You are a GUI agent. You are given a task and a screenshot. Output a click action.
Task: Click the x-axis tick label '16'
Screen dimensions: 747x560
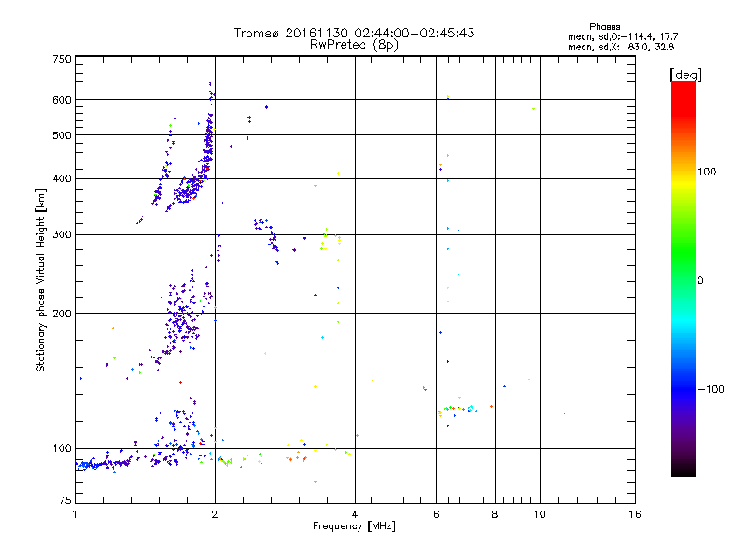tap(635, 514)
